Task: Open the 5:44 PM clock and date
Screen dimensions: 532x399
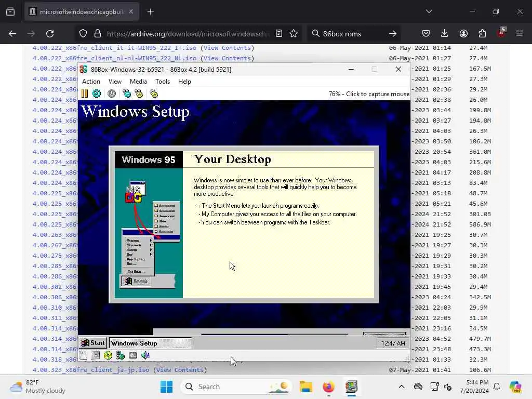Action: (x=474, y=387)
